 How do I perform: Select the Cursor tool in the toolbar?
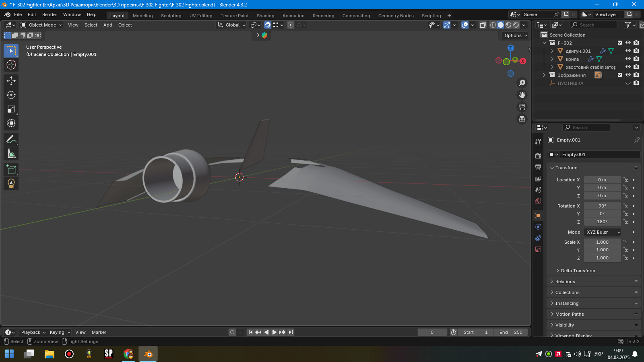point(11,65)
